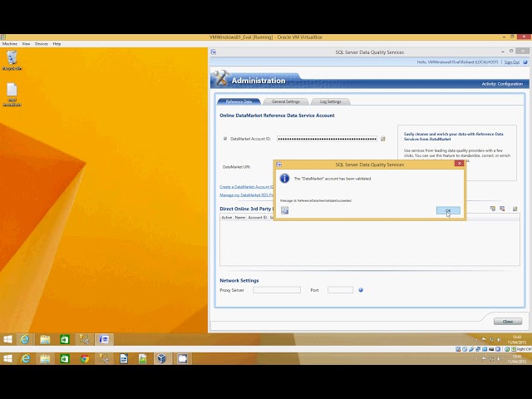Screen dimensions: 532x399
Task: Click the Data Quality Services window title icon
Action: coord(214,52)
